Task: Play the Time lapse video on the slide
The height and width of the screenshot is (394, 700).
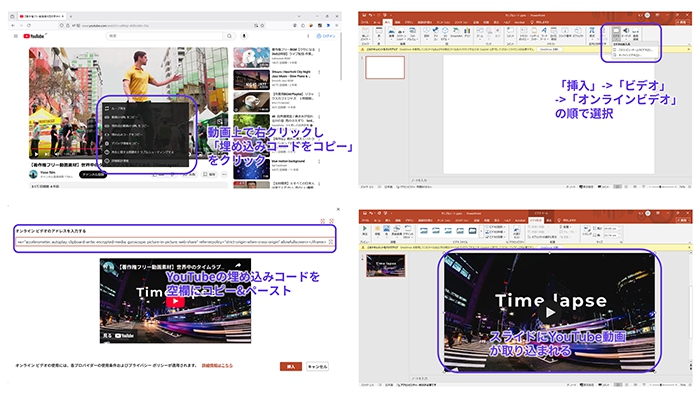Action: (x=550, y=313)
